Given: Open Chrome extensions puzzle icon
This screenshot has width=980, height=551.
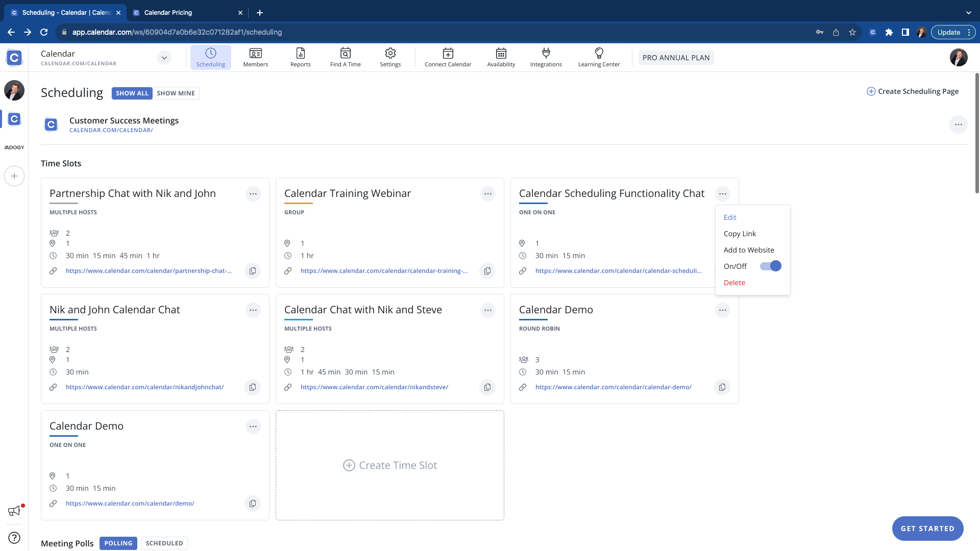Looking at the screenshot, I should point(889,32).
